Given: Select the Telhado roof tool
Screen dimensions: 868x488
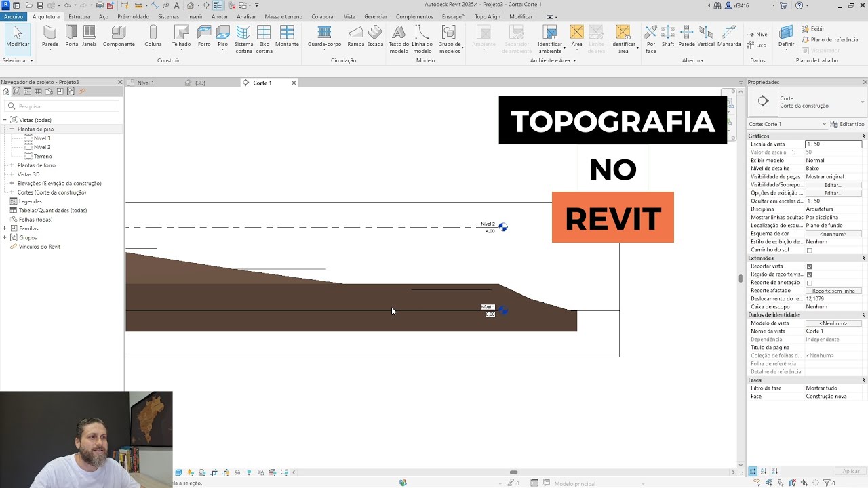Looking at the screenshot, I should tap(181, 37).
